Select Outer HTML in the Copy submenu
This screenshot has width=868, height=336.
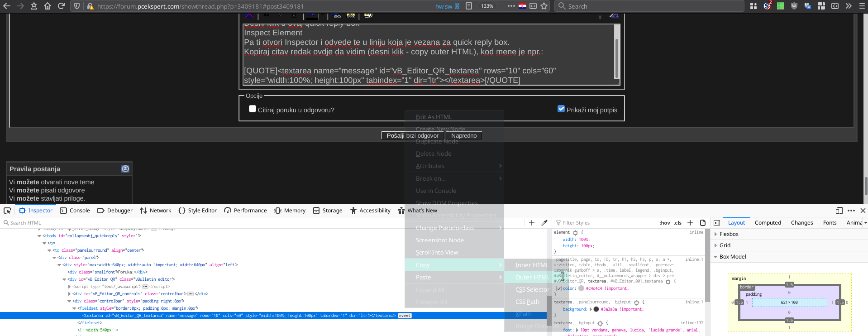coord(532,277)
